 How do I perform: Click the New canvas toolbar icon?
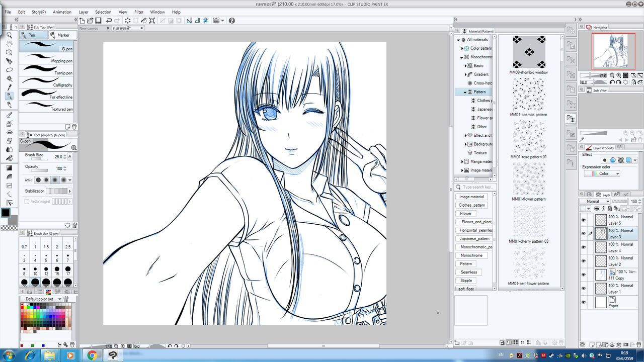click(82, 21)
